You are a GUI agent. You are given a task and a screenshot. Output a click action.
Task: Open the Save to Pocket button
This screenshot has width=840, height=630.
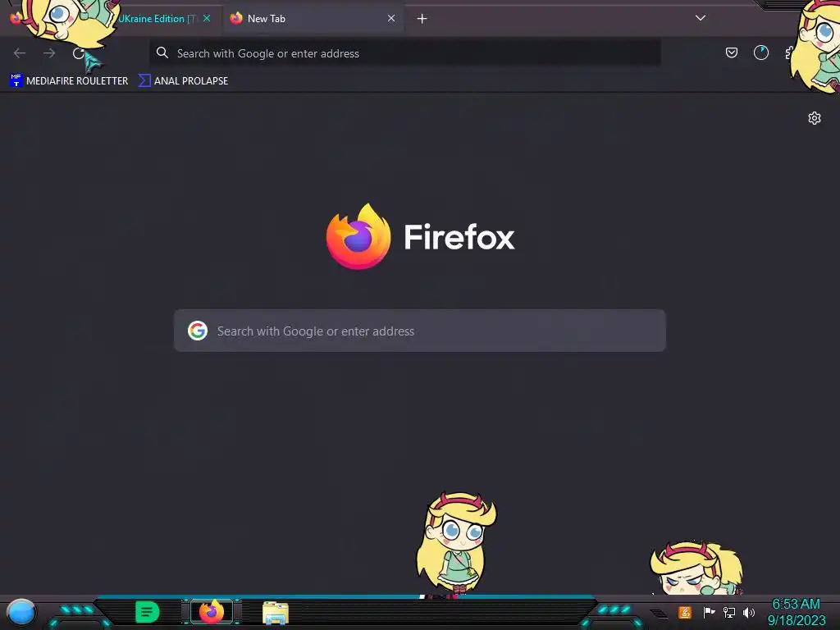click(x=731, y=52)
